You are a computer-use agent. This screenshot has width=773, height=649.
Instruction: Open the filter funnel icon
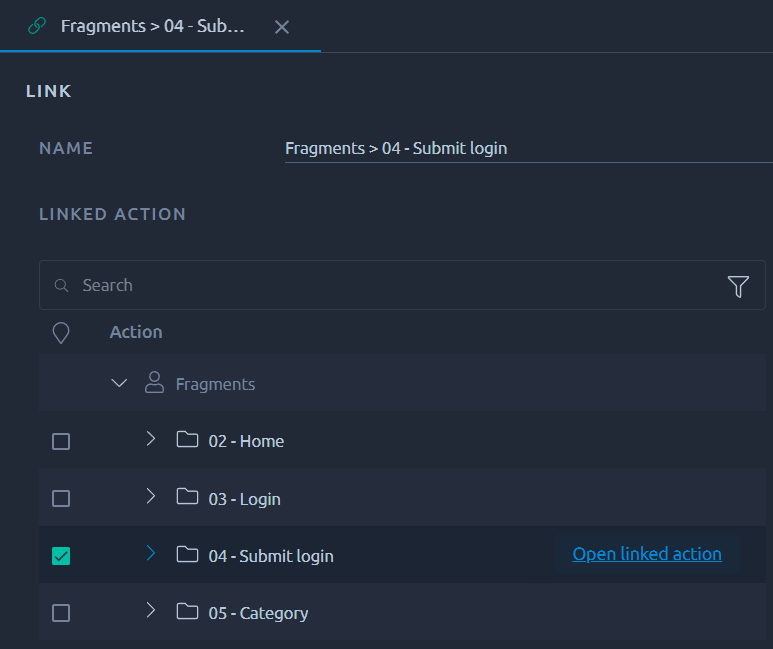738,286
